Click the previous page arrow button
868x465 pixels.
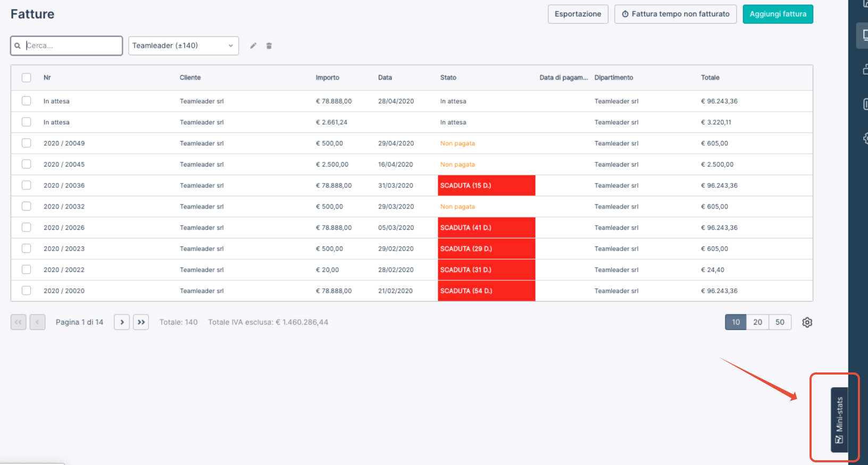(37, 322)
